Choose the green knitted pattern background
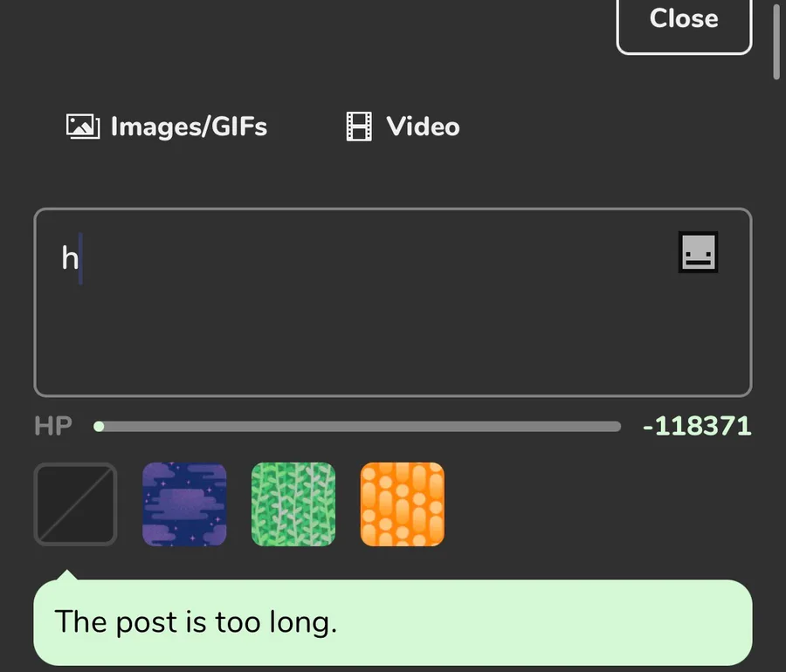The width and height of the screenshot is (786, 672). (293, 504)
